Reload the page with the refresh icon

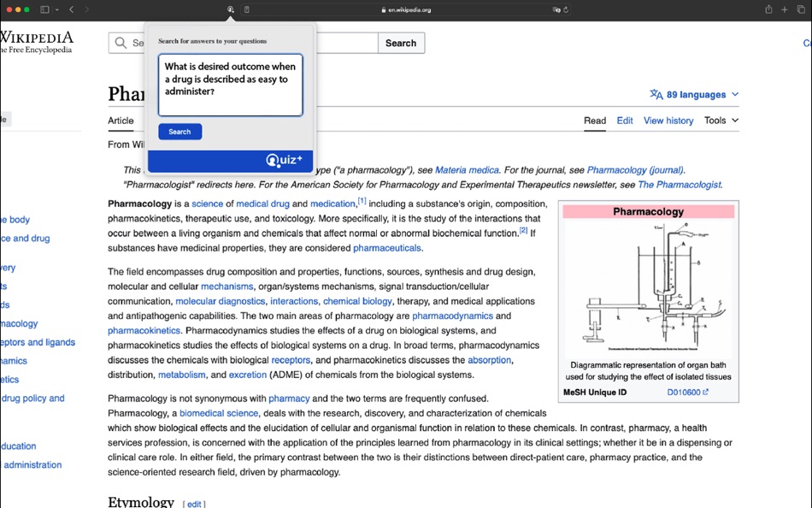tap(566, 9)
